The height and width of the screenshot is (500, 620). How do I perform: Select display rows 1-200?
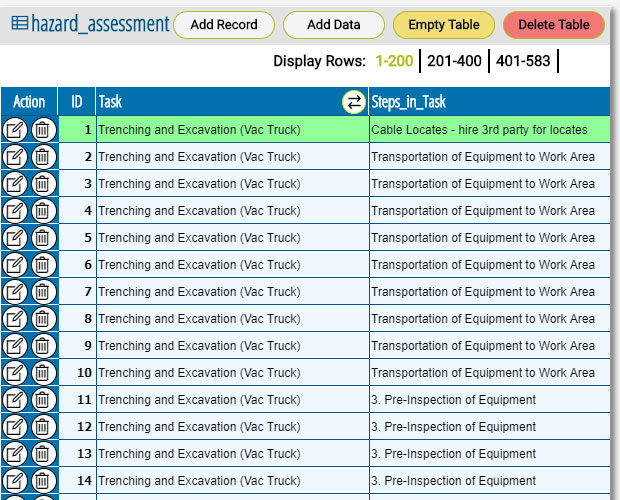(x=394, y=61)
